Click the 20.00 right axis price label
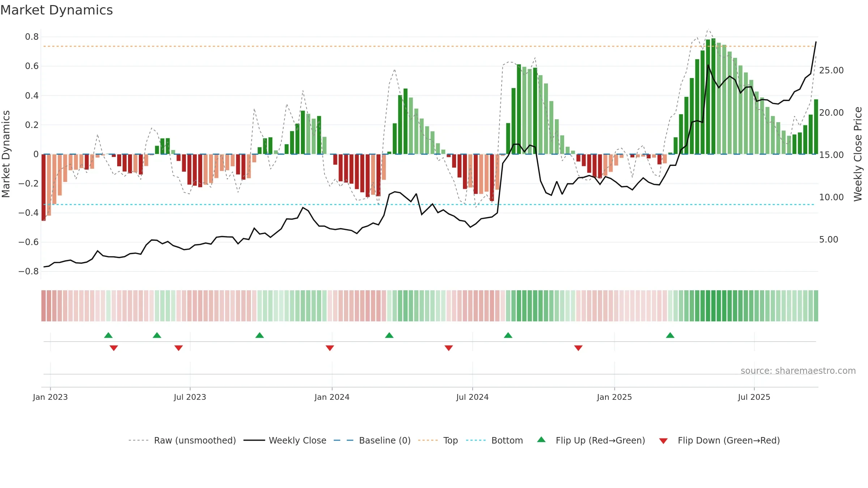868x488 pixels. [x=831, y=113]
